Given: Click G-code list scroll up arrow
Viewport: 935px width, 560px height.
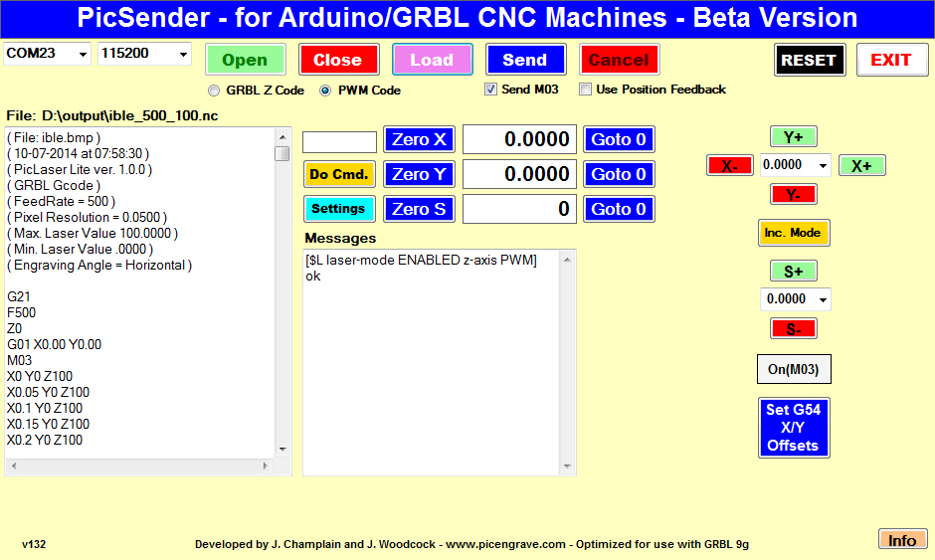Looking at the screenshot, I should point(282,137).
